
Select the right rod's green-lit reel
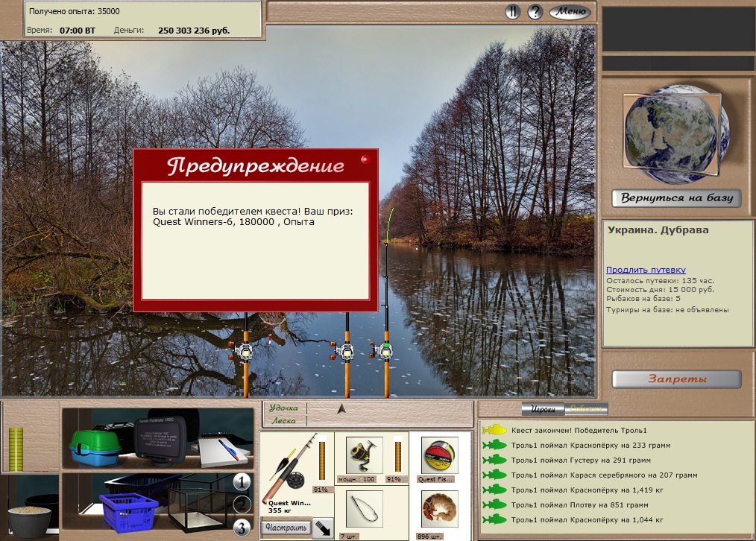(382, 351)
